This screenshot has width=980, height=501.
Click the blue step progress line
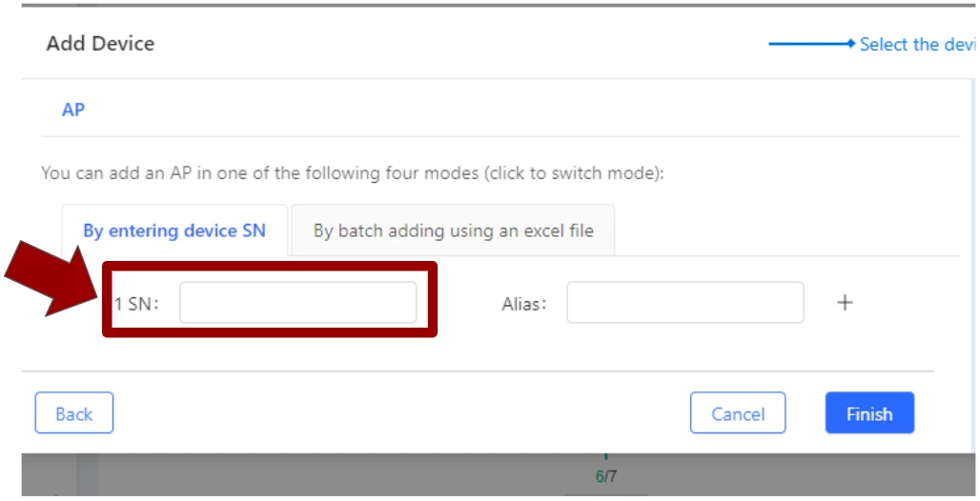click(x=806, y=44)
